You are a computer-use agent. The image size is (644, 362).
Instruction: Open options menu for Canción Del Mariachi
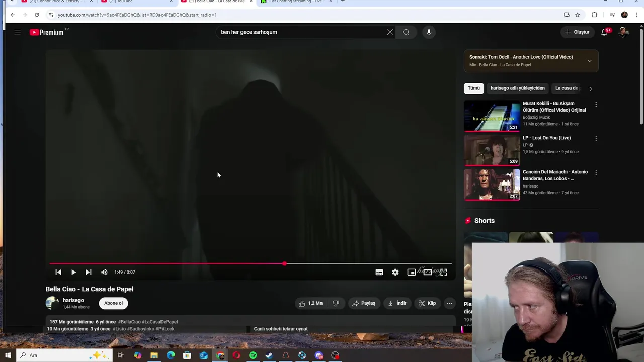click(596, 173)
